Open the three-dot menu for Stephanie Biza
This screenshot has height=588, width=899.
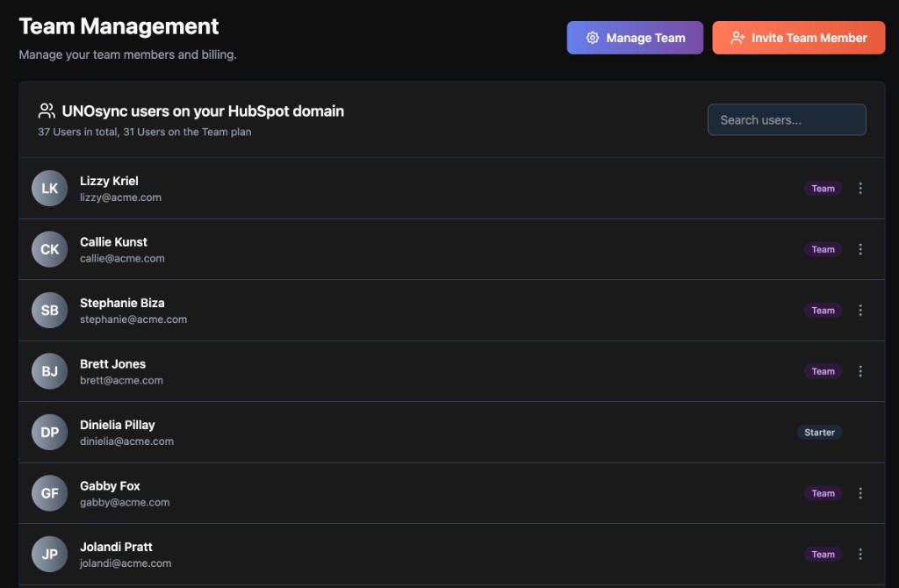pos(860,311)
